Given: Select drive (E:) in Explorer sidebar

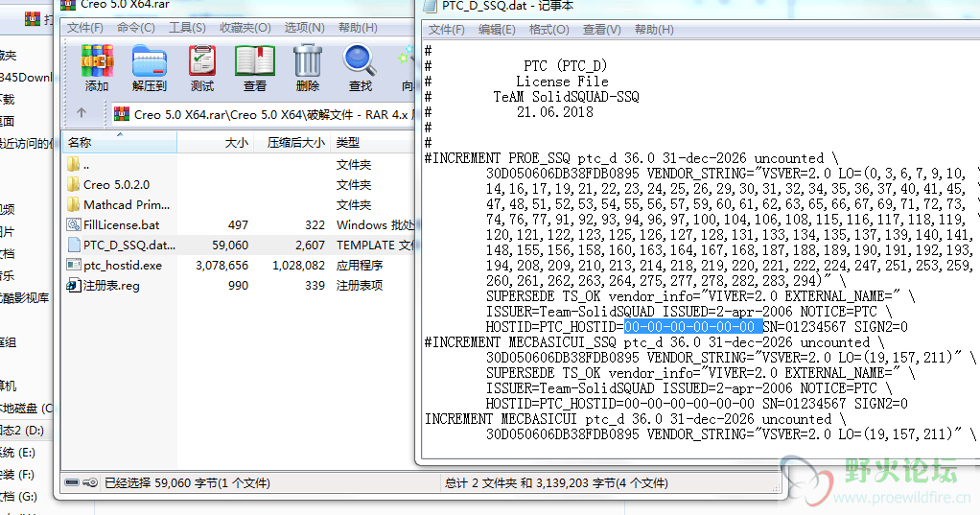Looking at the screenshot, I should pyautogui.click(x=17, y=452).
